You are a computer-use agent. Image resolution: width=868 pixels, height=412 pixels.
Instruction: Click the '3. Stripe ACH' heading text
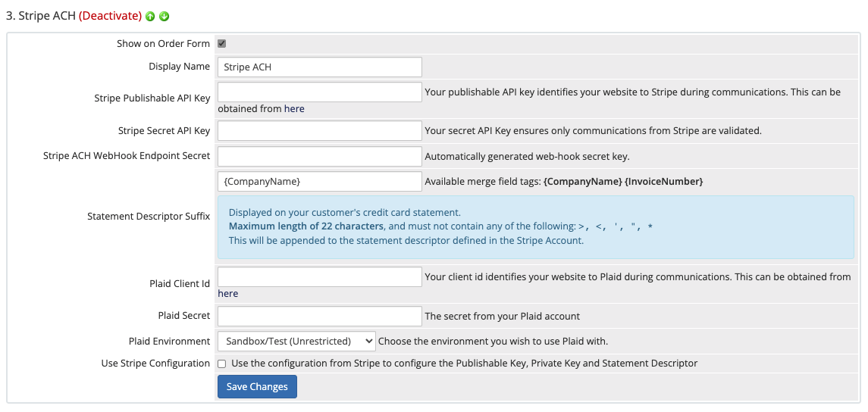[41, 16]
